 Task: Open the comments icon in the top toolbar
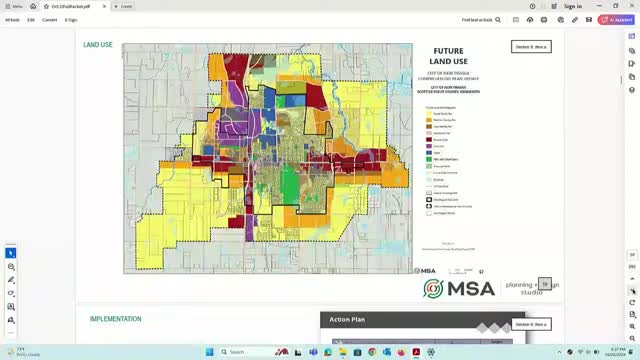tap(516, 20)
